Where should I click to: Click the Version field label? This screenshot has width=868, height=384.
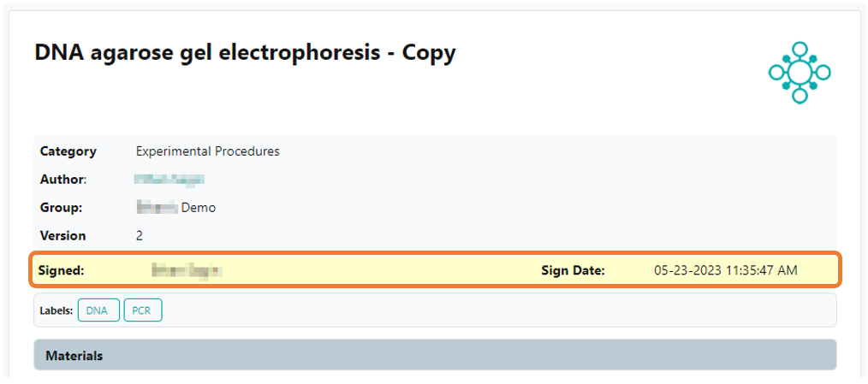coord(63,235)
